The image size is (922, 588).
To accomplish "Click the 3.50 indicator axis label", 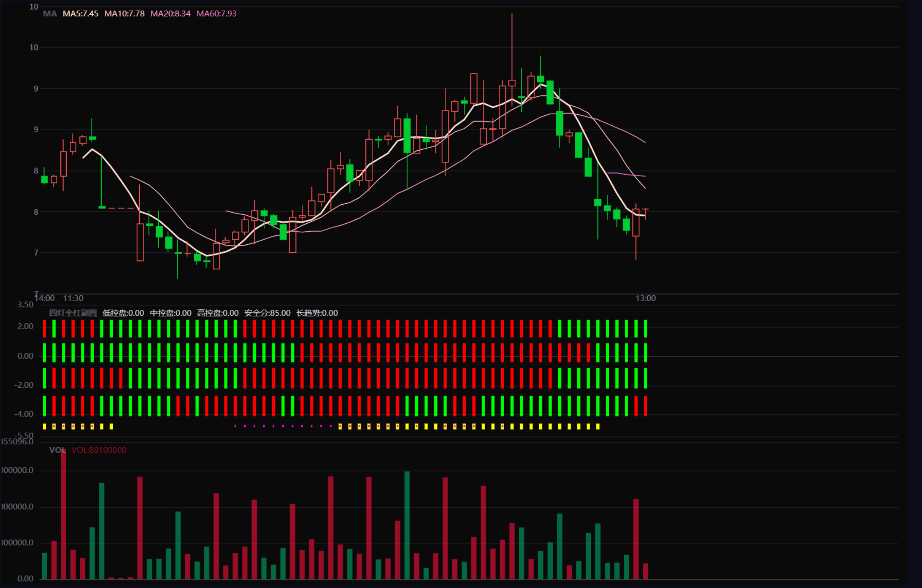I will (25, 305).
